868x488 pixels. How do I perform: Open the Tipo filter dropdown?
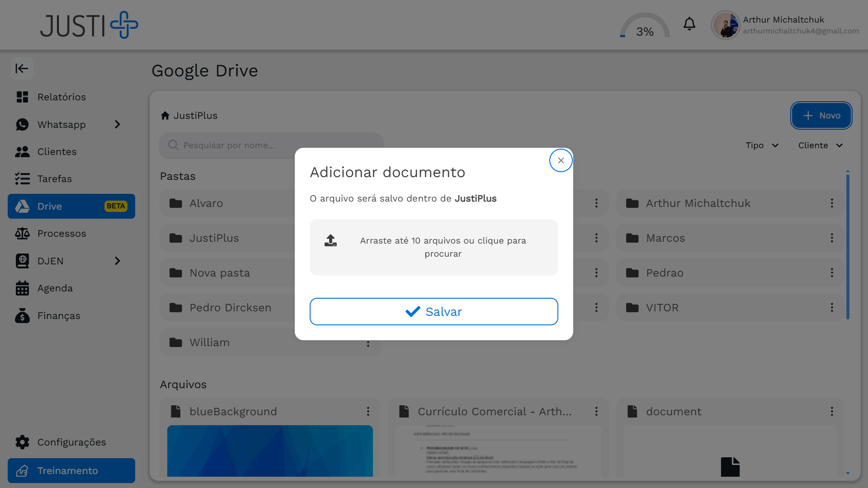(762, 145)
